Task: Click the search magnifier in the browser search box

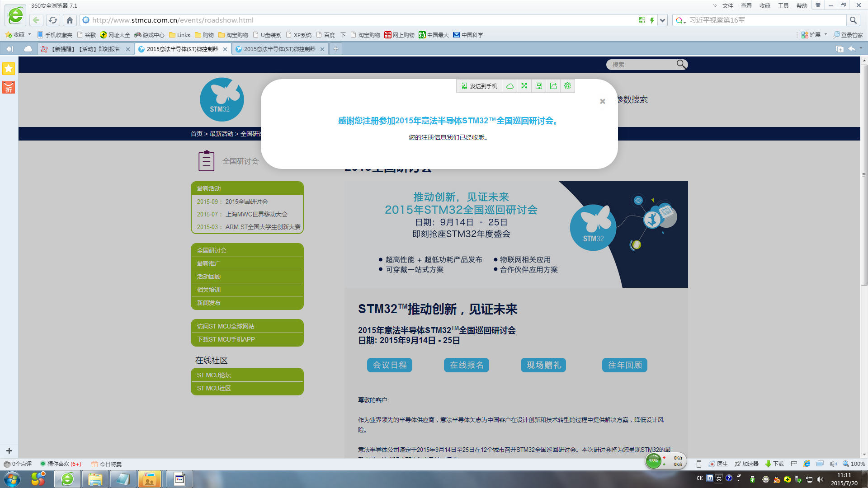Action: click(853, 20)
